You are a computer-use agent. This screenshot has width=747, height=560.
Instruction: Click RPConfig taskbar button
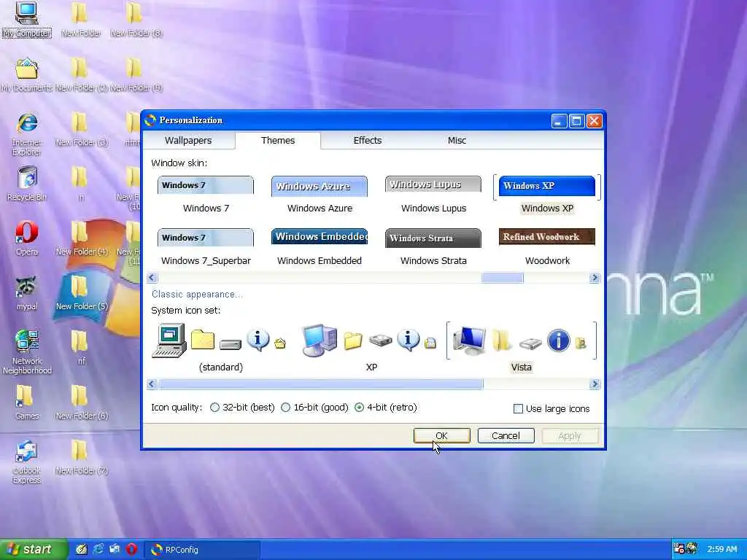point(203,550)
